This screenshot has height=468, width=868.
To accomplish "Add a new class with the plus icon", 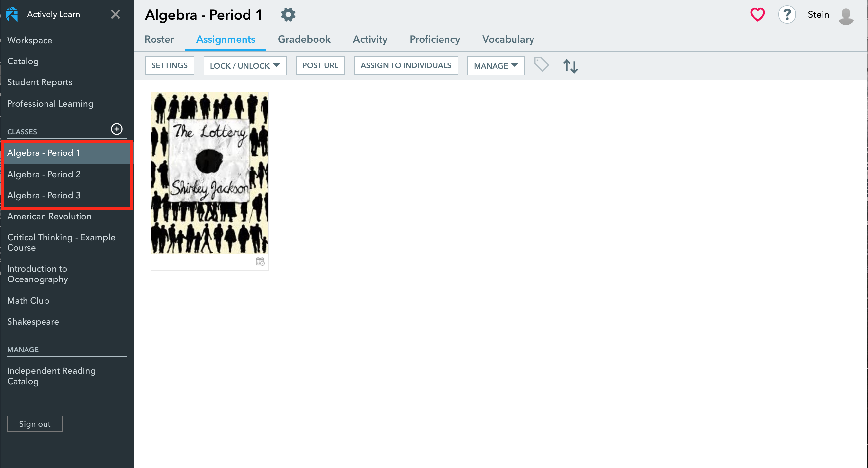I will coord(117,129).
